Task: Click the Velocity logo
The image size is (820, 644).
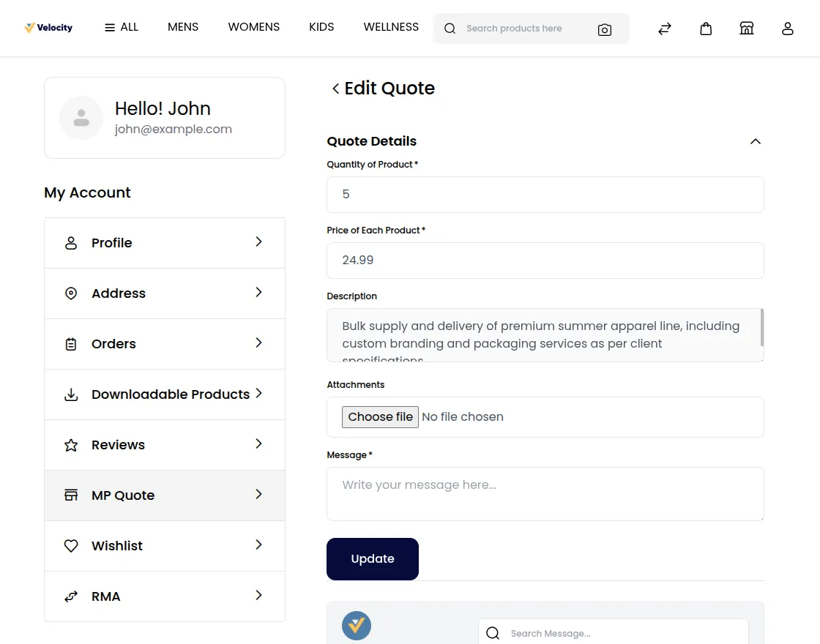Action: [48, 28]
